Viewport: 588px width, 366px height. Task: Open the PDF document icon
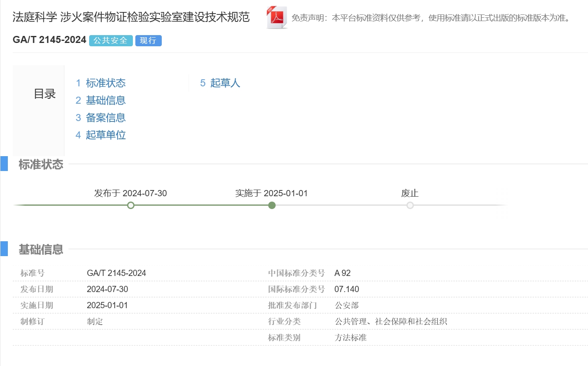(x=276, y=17)
